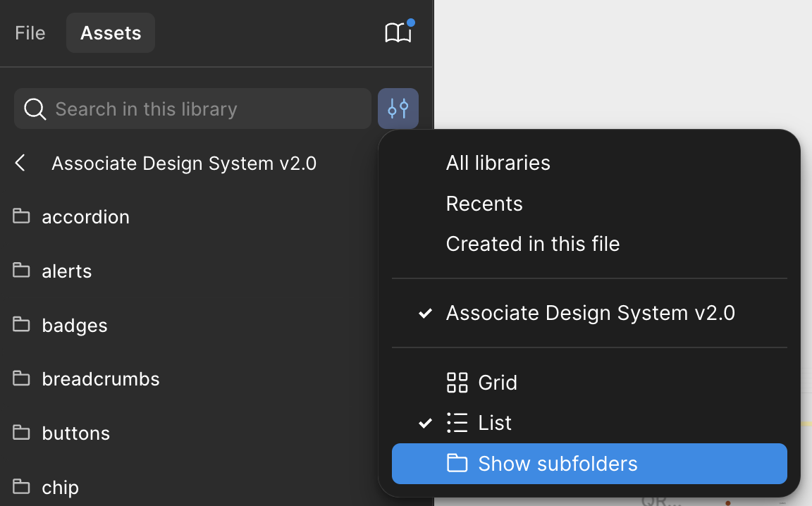Viewport: 812px width, 506px height.
Task: Click the checkmark beside List
Action: point(425,423)
